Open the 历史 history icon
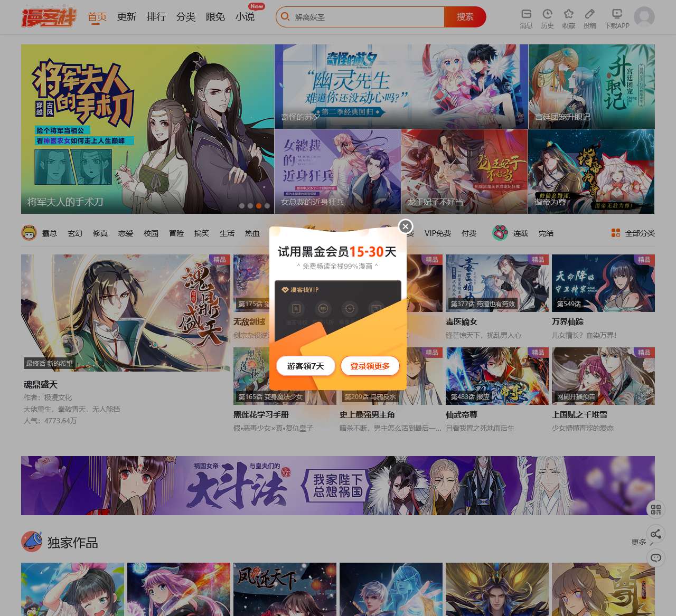This screenshot has height=616, width=676. pos(547,14)
